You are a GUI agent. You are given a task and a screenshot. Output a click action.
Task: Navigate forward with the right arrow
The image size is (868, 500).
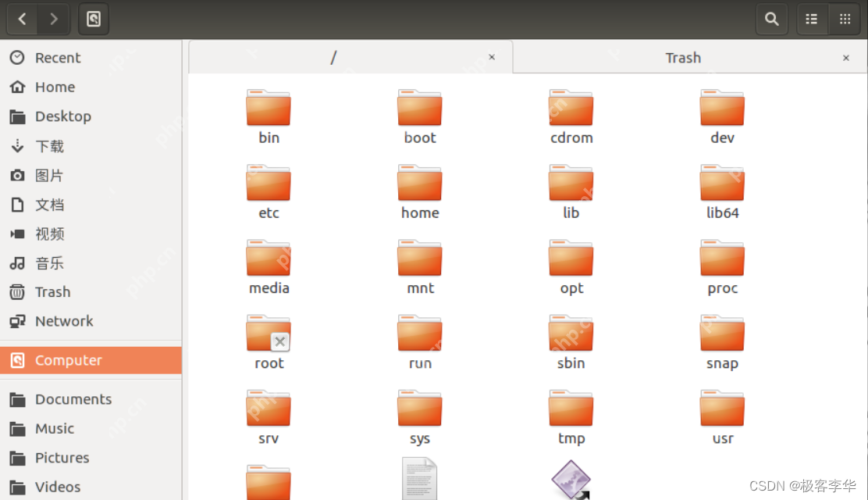pyautogui.click(x=52, y=19)
